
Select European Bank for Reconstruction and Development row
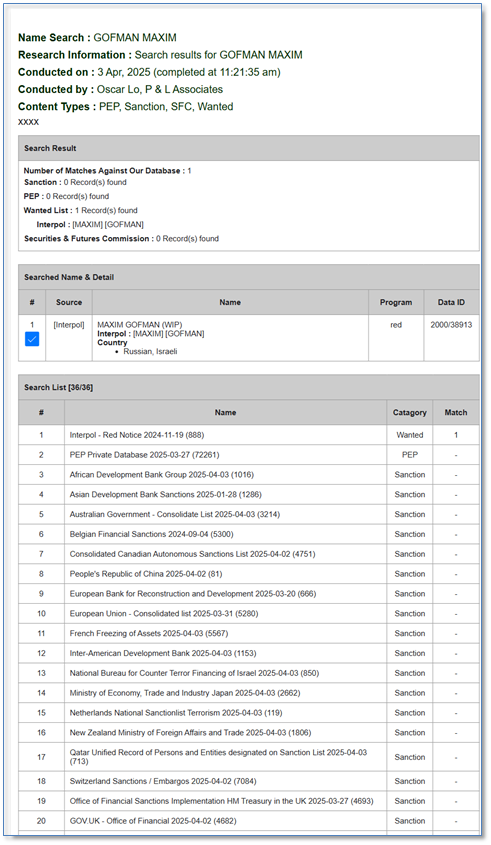(x=248, y=594)
